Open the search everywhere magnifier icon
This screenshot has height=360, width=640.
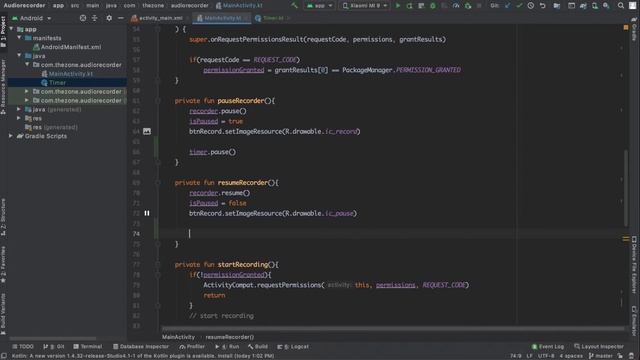[620, 6]
